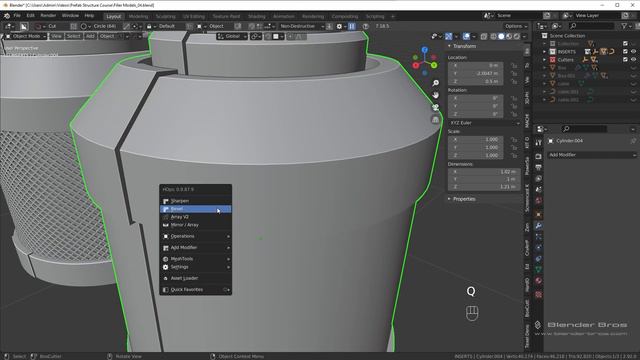Switch to solid shading mode
Screen dimensions: 640x360
tap(501, 37)
